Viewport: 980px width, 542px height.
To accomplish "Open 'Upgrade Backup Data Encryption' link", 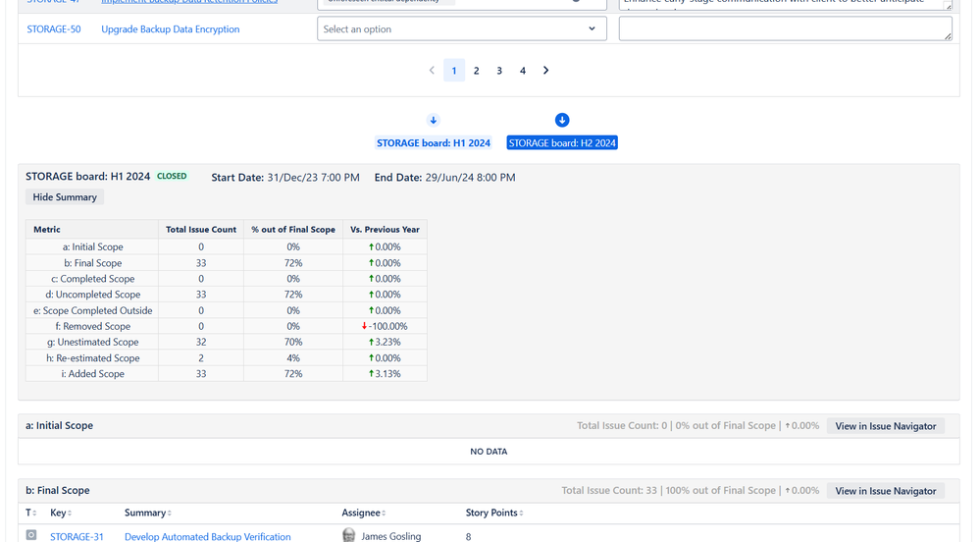I will (170, 28).
